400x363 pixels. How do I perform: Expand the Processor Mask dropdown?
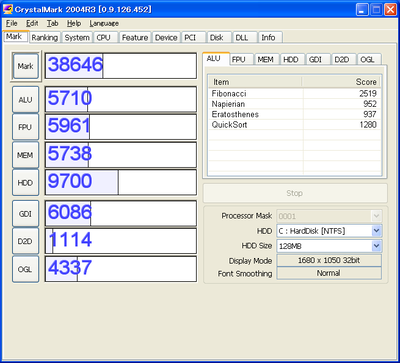click(376, 216)
